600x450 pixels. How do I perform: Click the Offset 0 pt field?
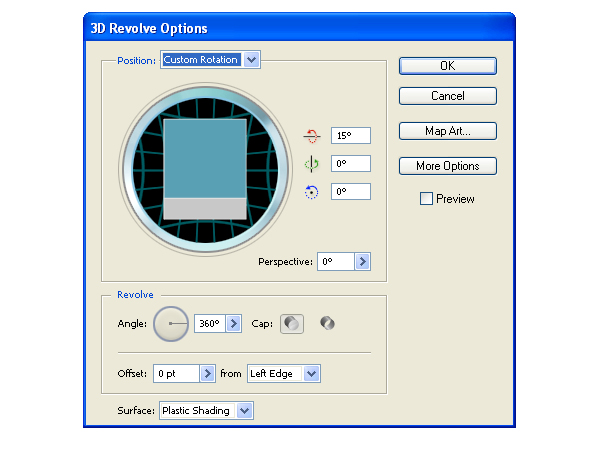(176, 373)
